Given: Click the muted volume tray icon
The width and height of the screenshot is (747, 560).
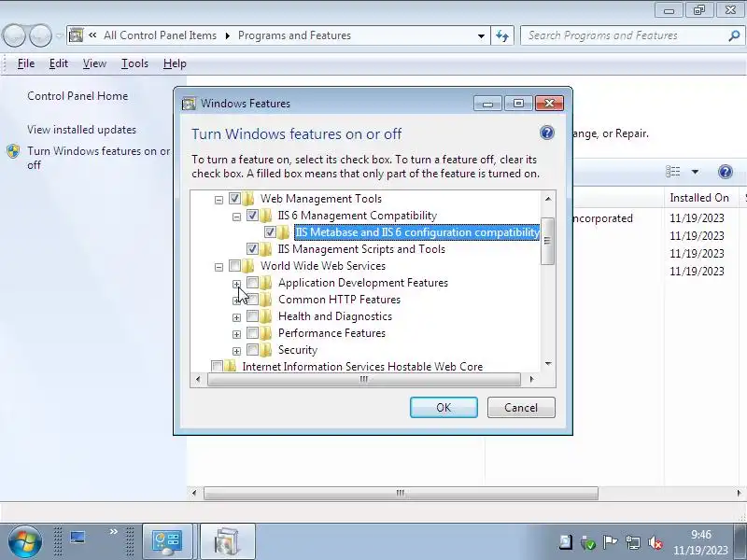Looking at the screenshot, I should [656, 542].
